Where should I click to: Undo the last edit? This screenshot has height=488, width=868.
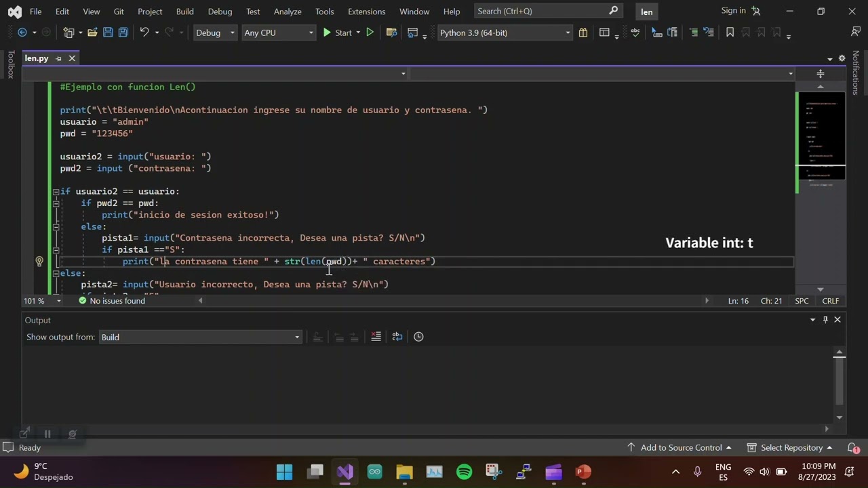click(144, 33)
